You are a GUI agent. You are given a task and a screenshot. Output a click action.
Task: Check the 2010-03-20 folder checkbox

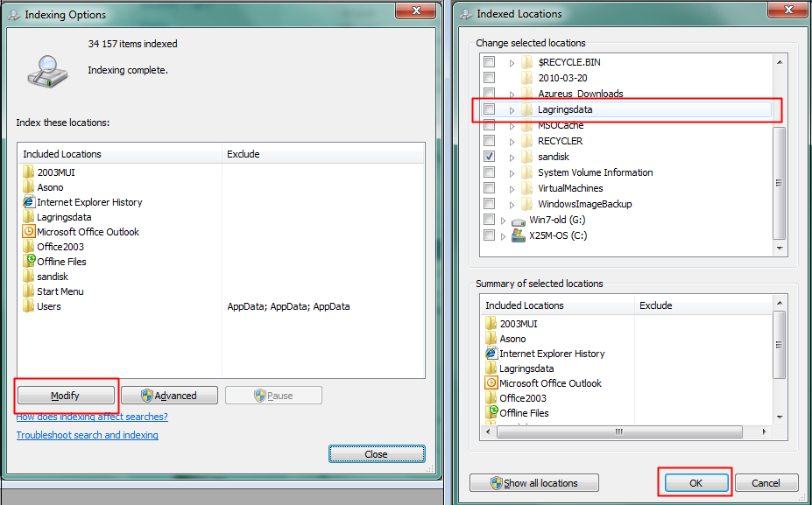(489, 78)
